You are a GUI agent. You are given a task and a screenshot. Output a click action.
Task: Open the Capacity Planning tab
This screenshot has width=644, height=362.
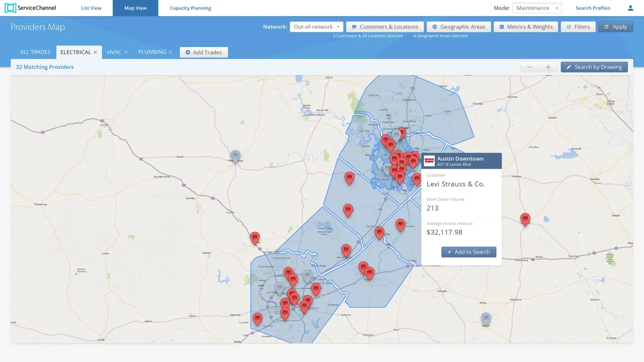tap(191, 8)
